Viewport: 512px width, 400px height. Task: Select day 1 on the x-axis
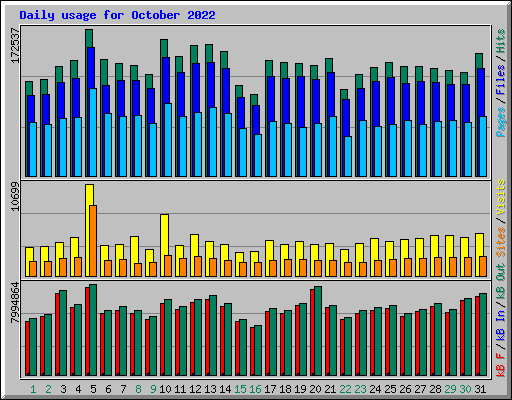[x=33, y=389]
